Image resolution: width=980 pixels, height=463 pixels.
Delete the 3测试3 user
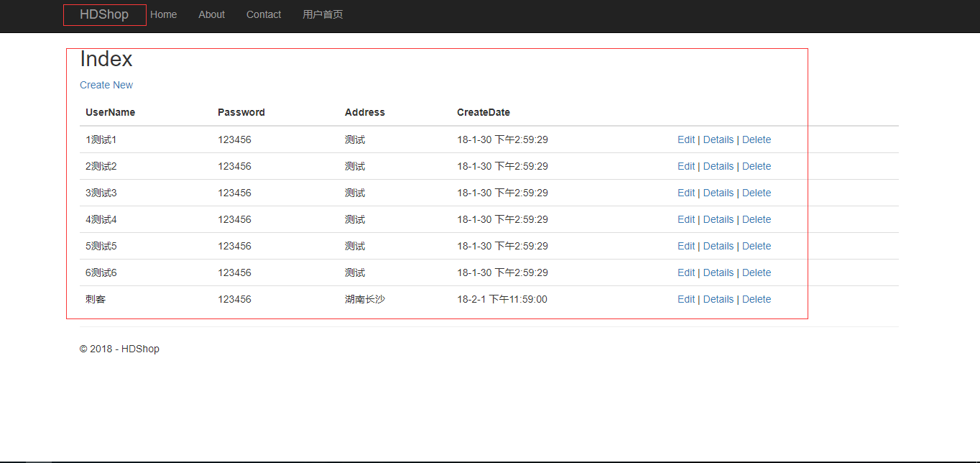point(757,193)
